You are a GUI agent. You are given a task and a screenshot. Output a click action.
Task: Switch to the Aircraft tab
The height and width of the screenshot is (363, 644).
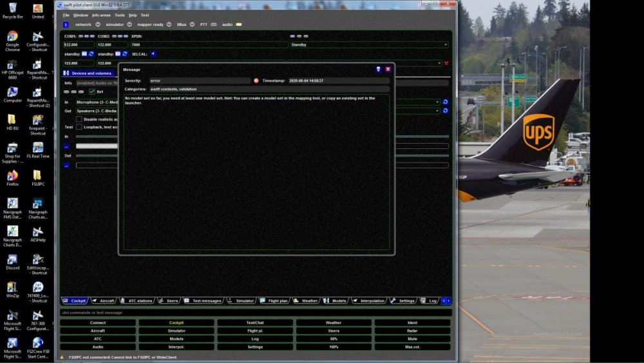tap(104, 301)
